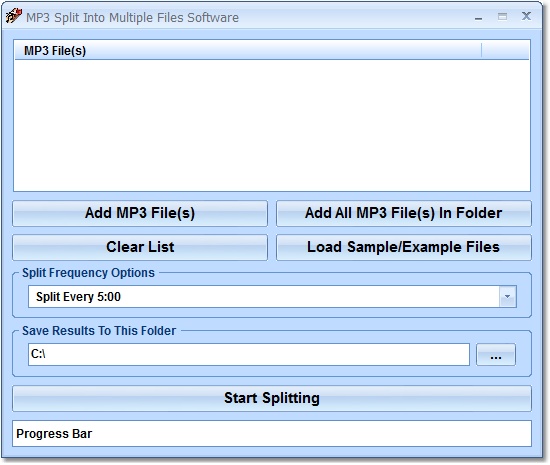Load Sample/Example Files
Screen dimensions: 550x465
pyautogui.click(x=404, y=247)
